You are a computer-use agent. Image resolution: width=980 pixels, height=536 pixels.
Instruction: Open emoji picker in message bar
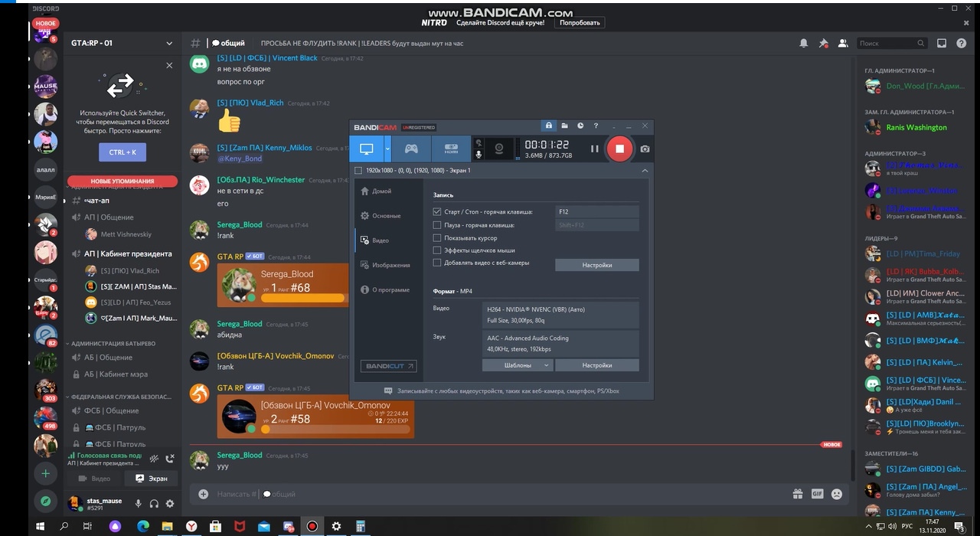coord(837,494)
